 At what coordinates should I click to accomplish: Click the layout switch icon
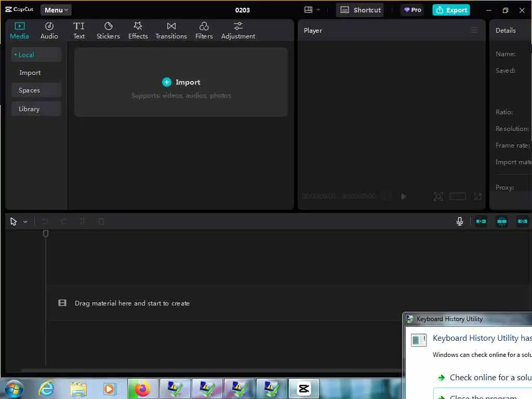(x=308, y=10)
